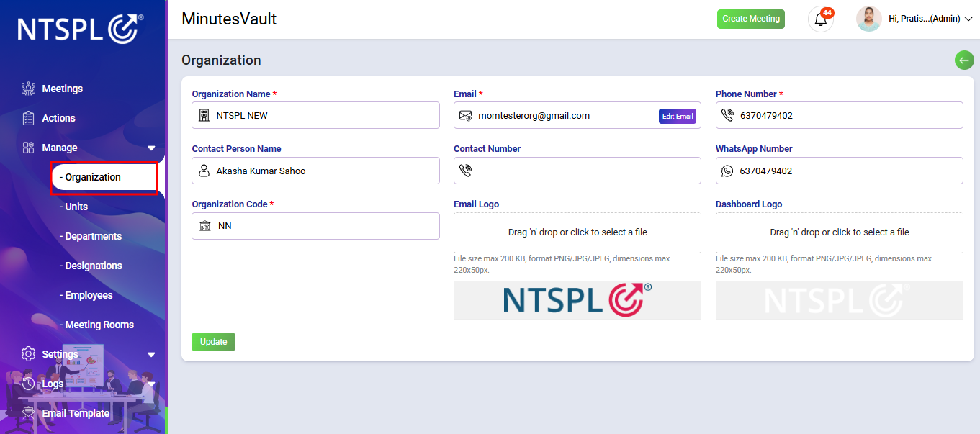This screenshot has width=980, height=434.
Task: Click the Settings gear icon
Action: pyautogui.click(x=28, y=354)
